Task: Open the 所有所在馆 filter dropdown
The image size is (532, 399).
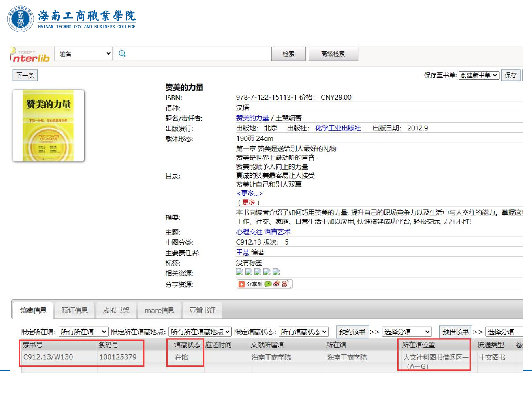Action: tap(83, 332)
